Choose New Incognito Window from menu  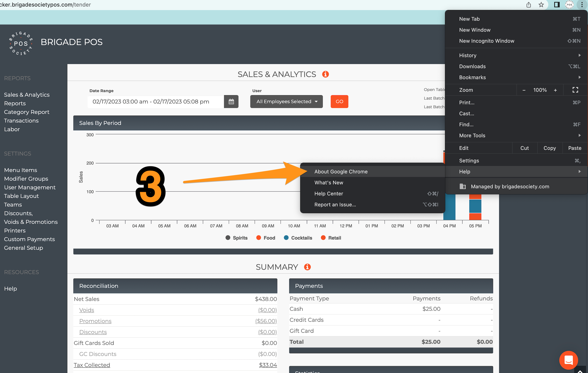point(486,41)
